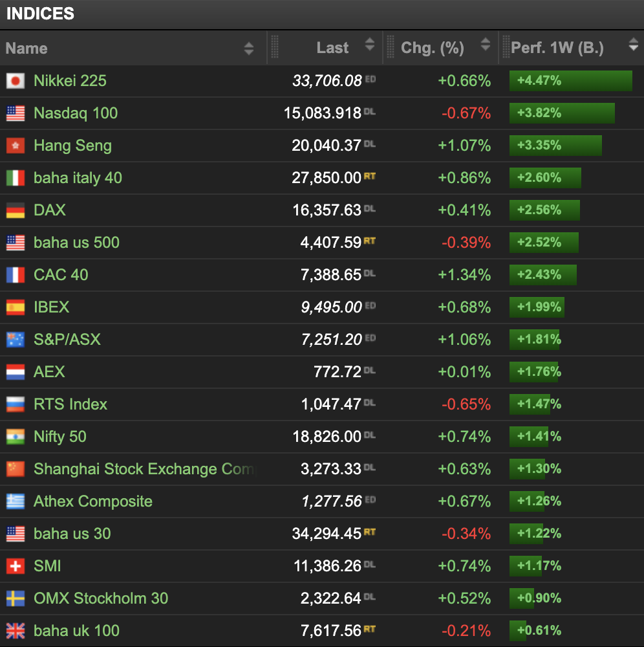Screen dimensions: 644x647
Task: Click the Indian flag beside Nifty 50
Action: pyautogui.click(x=16, y=437)
